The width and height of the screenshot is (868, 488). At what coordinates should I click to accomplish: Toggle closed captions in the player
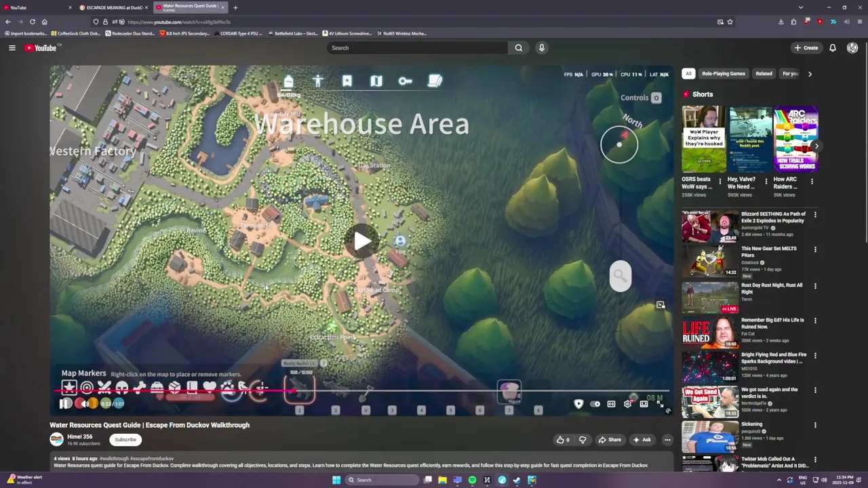[x=611, y=404]
